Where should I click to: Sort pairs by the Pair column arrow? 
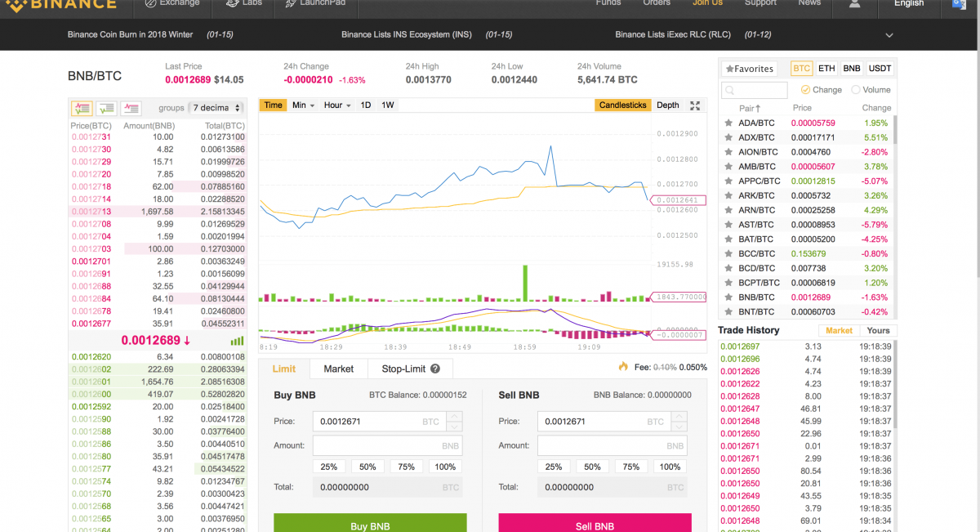click(x=758, y=108)
